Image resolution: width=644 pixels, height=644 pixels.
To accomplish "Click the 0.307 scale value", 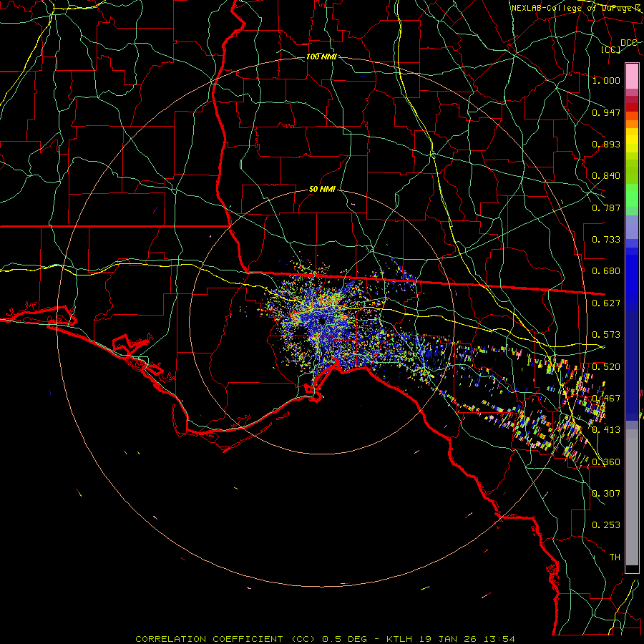I will [x=606, y=494].
